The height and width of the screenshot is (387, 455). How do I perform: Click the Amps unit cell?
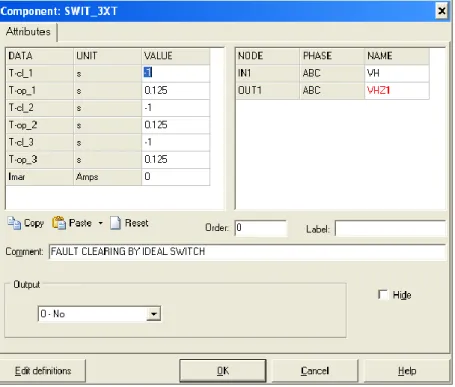click(x=108, y=177)
